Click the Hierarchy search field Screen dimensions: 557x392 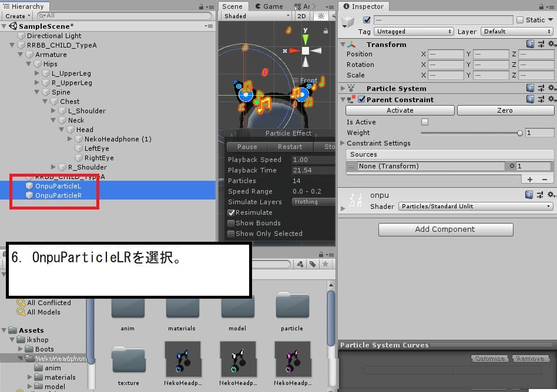[125, 16]
